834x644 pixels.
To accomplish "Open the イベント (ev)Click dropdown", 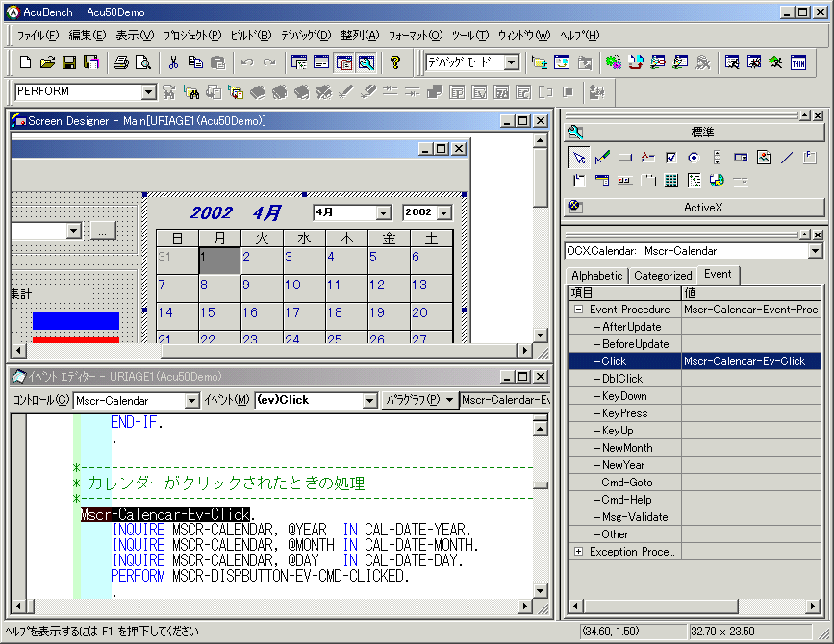I will point(369,400).
